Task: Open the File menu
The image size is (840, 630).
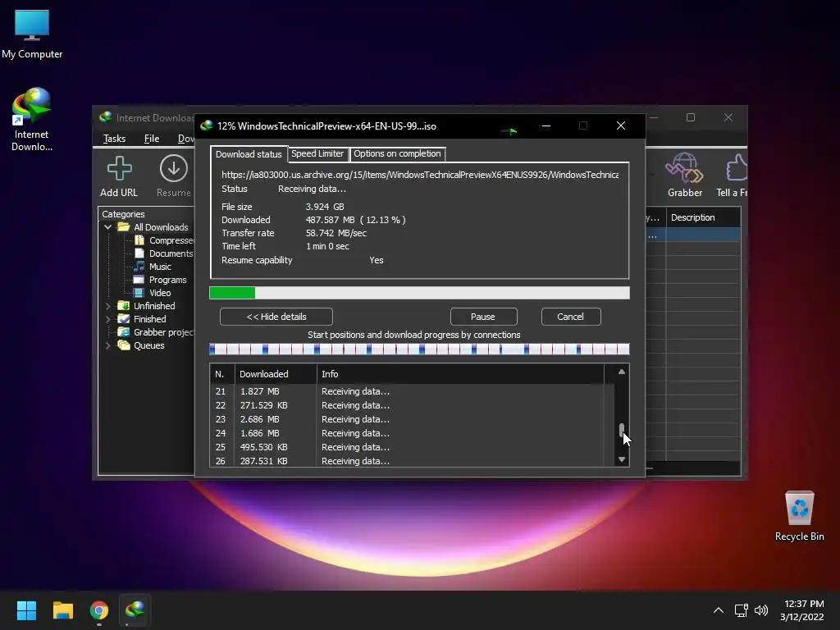Action: pos(152,138)
